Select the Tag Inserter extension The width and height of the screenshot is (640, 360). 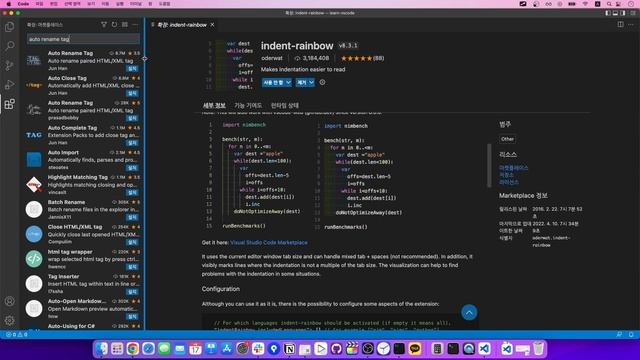pyautogui.click(x=83, y=284)
